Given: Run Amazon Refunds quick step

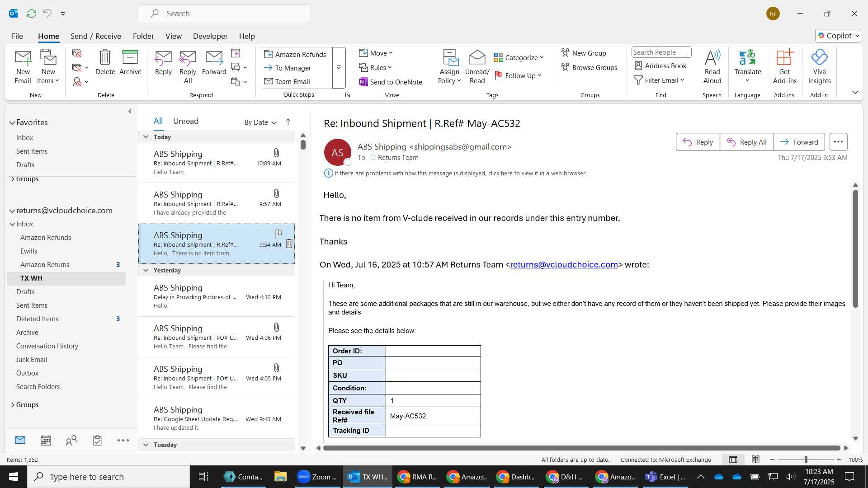Looking at the screenshot, I should pyautogui.click(x=296, y=54).
